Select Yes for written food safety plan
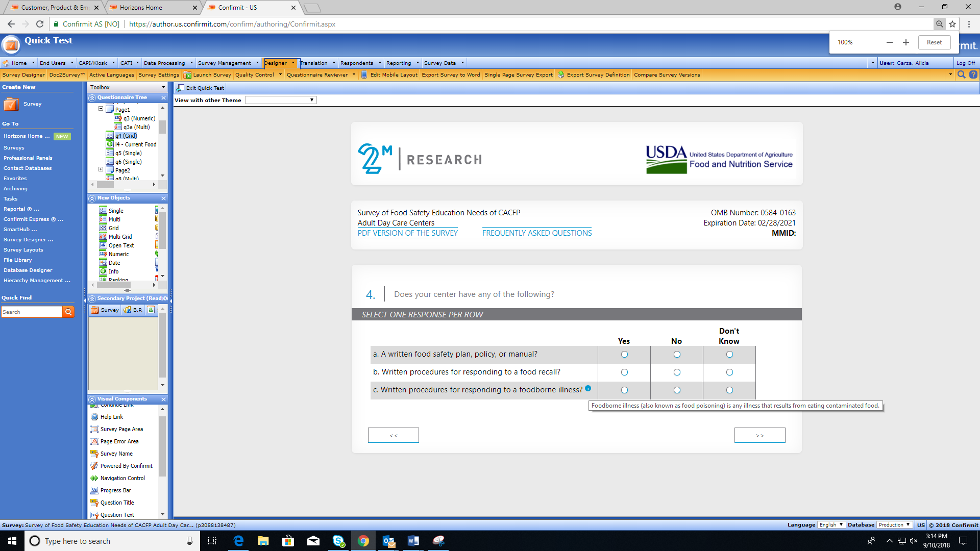This screenshot has width=980, height=551. pos(624,355)
